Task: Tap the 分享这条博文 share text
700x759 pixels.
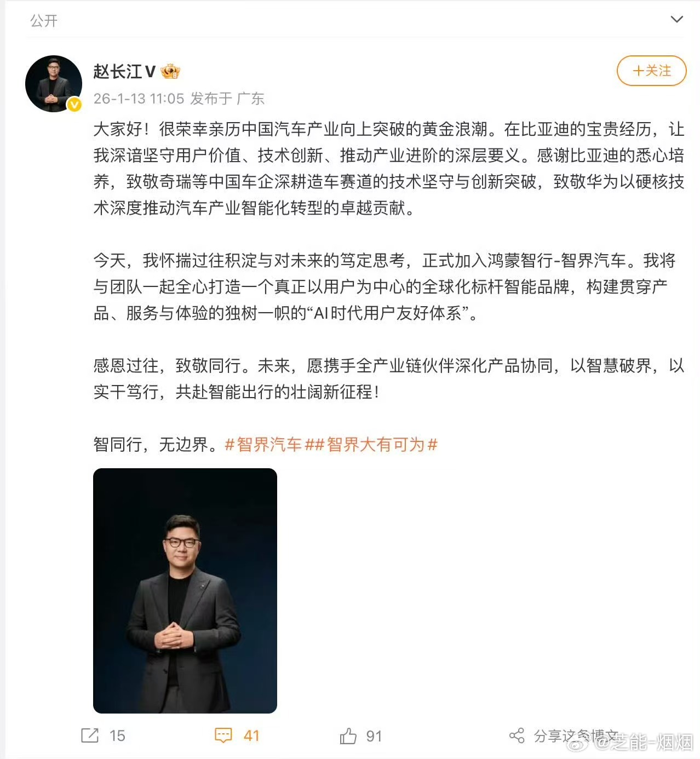Action: tap(576, 735)
